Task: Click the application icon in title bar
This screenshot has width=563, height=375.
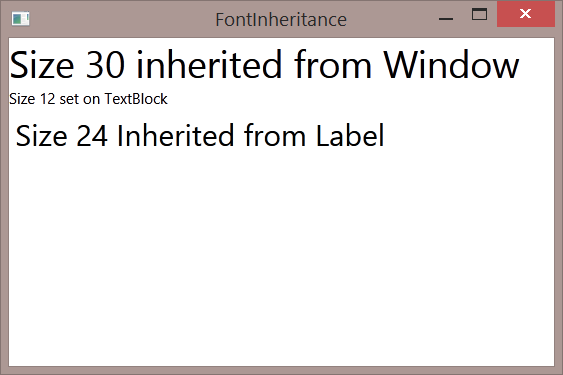Action: (20, 19)
